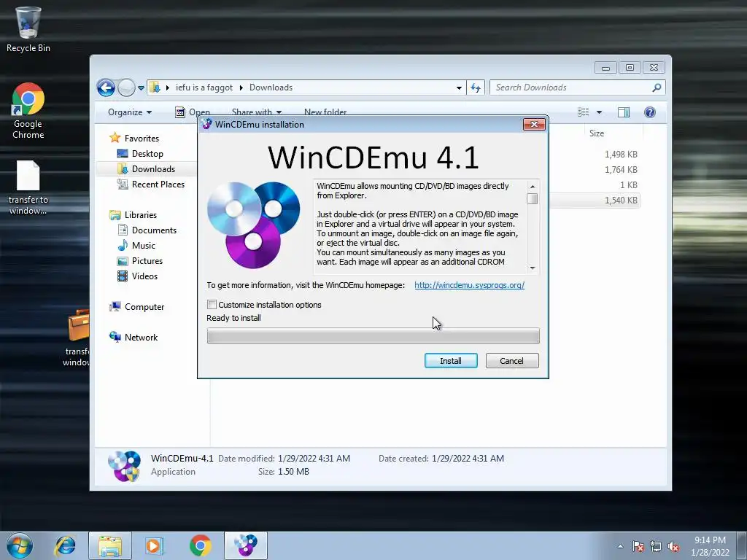
Task: Select Desktop in Favorites
Action: click(147, 154)
